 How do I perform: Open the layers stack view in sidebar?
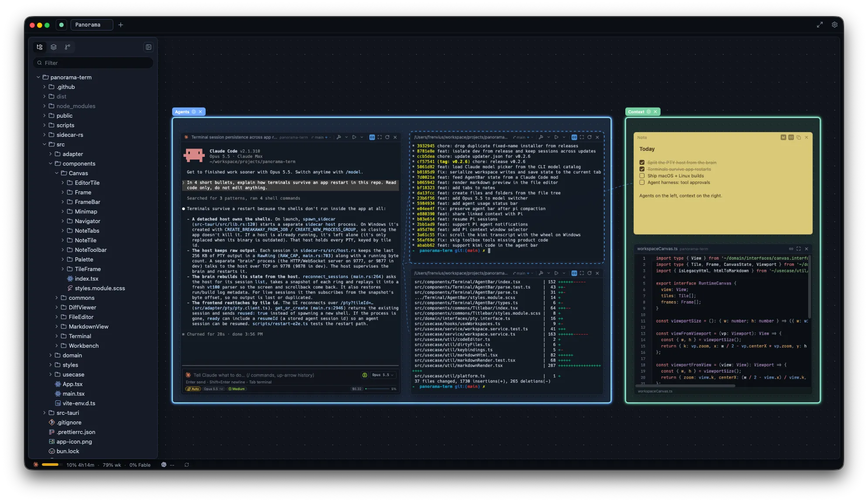tap(54, 47)
